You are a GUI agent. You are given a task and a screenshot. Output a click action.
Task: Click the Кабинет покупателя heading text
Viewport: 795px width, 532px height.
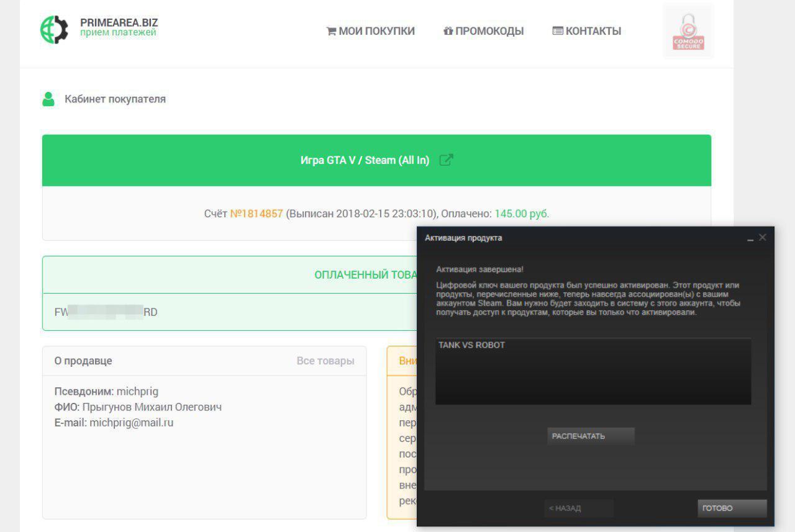click(115, 99)
